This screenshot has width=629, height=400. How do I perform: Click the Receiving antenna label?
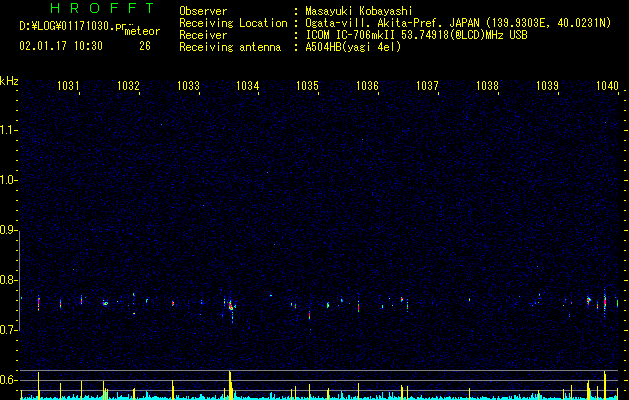tap(230, 47)
